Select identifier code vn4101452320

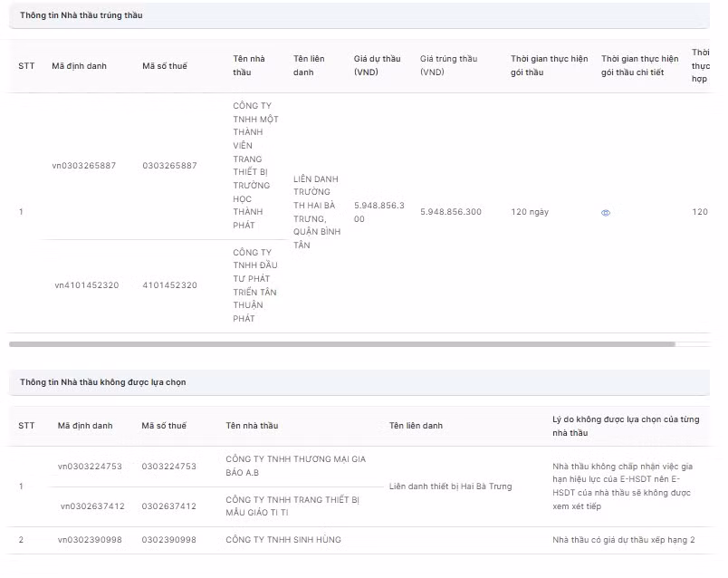pyautogui.click(x=87, y=285)
